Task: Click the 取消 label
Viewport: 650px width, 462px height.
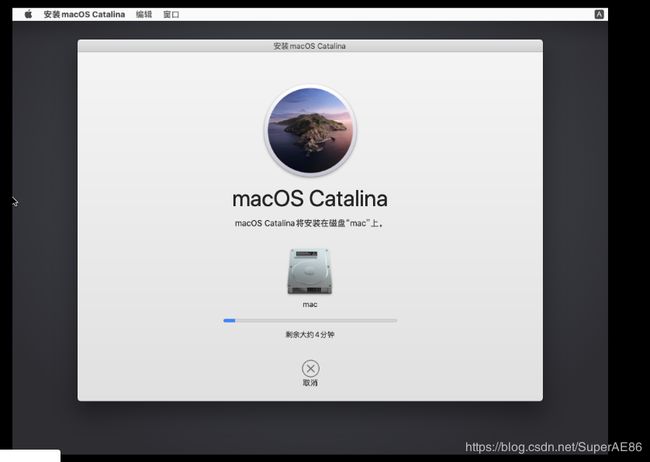Action: pyautogui.click(x=310, y=383)
